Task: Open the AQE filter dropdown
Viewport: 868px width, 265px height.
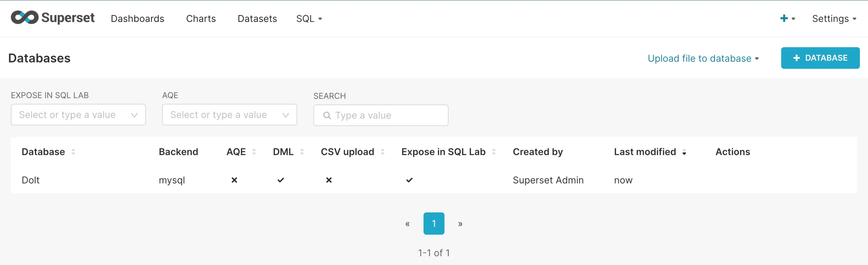Action: (x=229, y=115)
